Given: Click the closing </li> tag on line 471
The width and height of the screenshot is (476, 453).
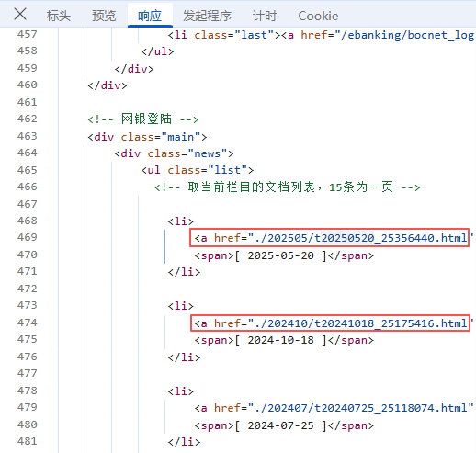Looking at the screenshot, I should 184,272.
